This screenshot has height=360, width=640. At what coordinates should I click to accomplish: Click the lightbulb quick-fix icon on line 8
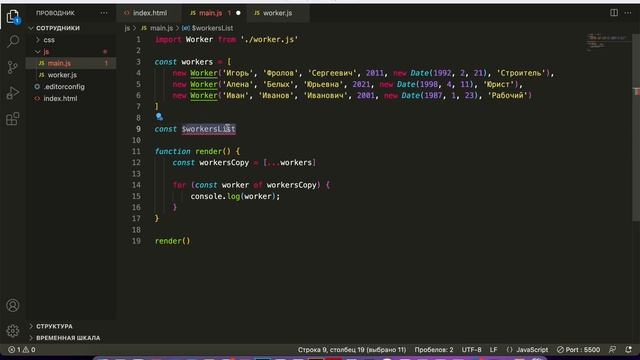[159, 117]
